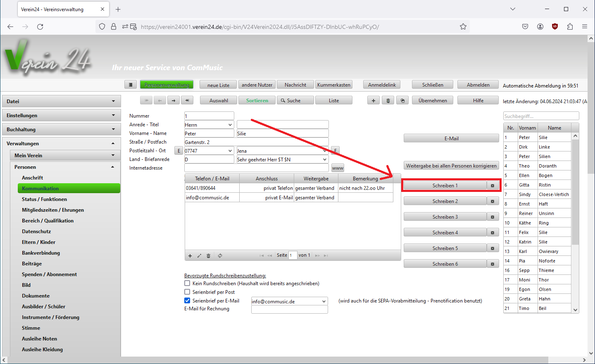Select Bankverbindung in the sidebar
Screen dimensions: 595x364
[x=41, y=253]
